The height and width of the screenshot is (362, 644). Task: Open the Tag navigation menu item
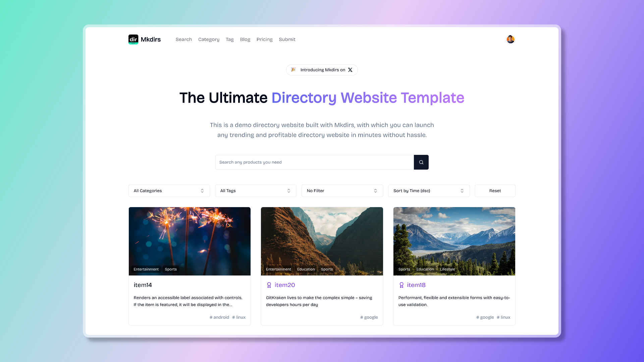click(229, 39)
